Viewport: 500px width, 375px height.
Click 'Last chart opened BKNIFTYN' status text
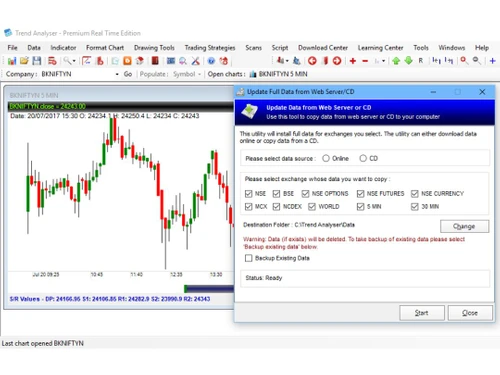[42, 343]
